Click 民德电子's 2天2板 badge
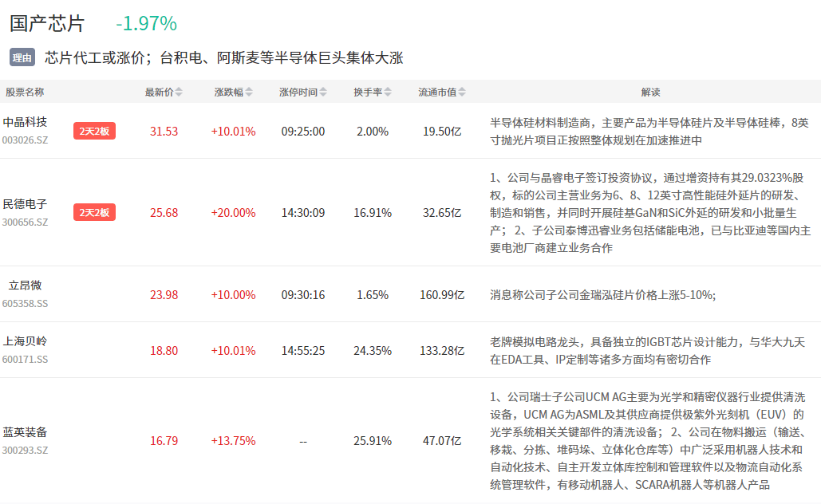Image resolution: width=821 pixels, height=504 pixels. [94, 212]
